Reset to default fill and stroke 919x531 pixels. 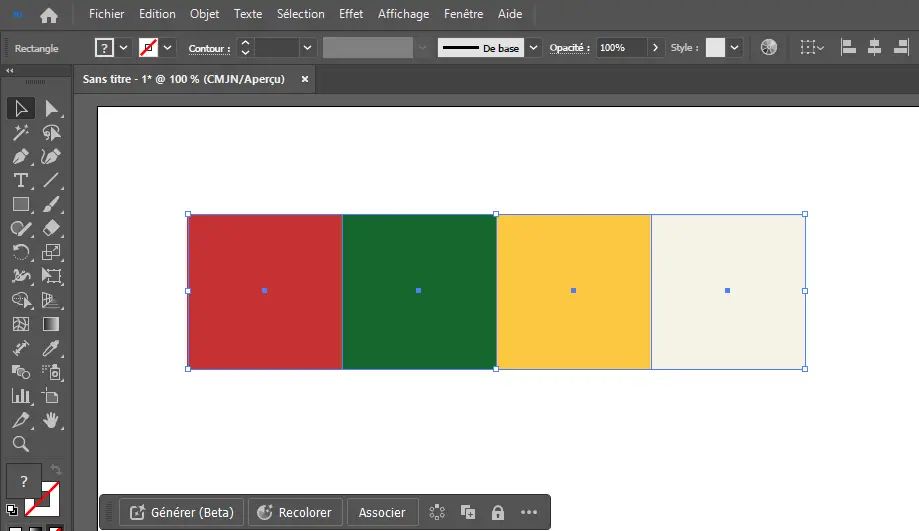[11, 509]
